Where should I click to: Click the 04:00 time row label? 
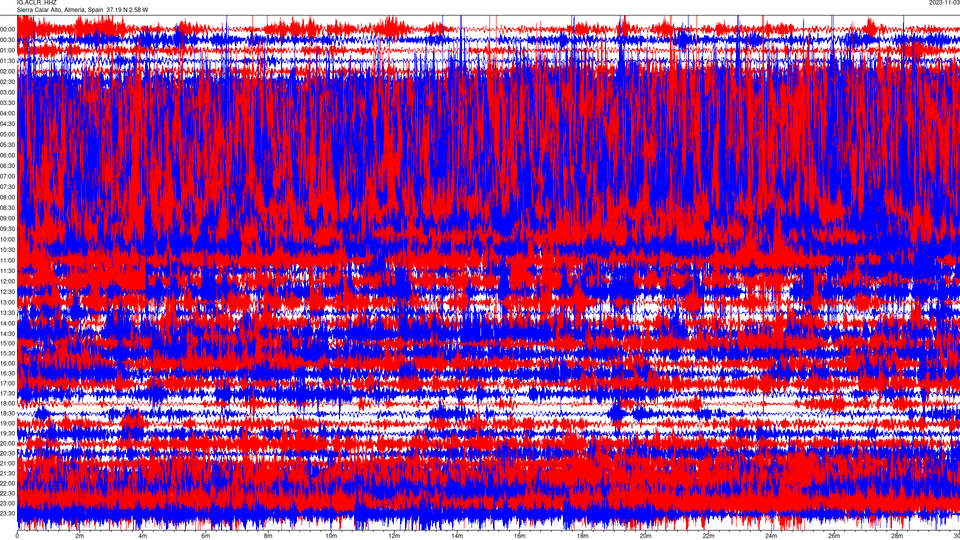(x=7, y=113)
